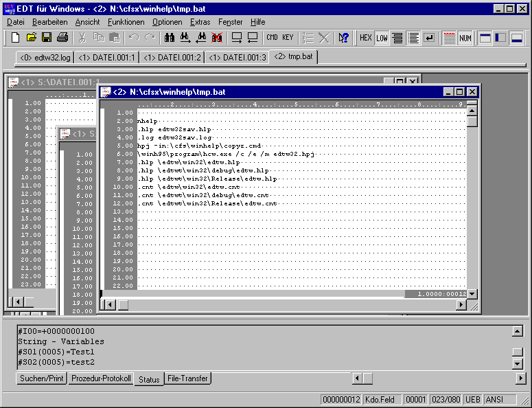Click the CMD toolbar button

tap(272, 38)
